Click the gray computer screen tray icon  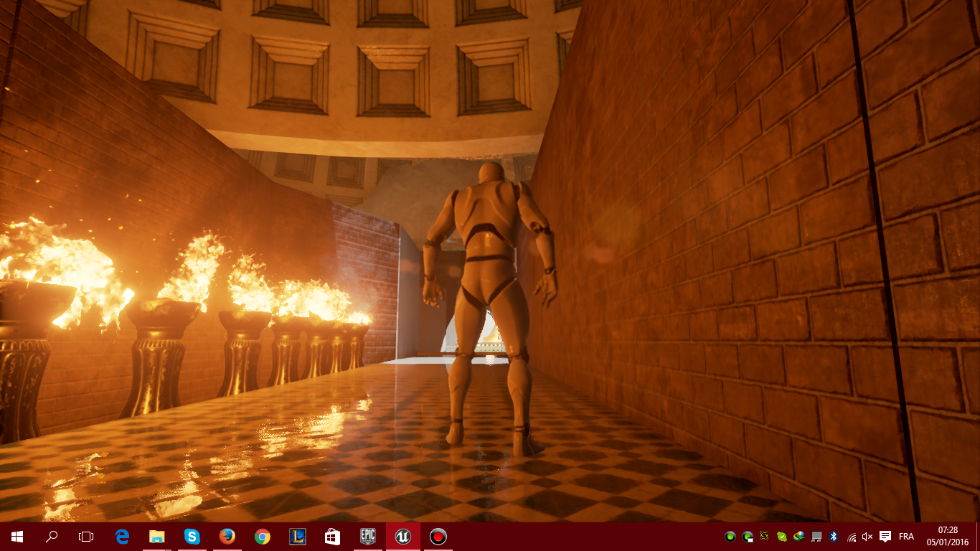click(816, 537)
